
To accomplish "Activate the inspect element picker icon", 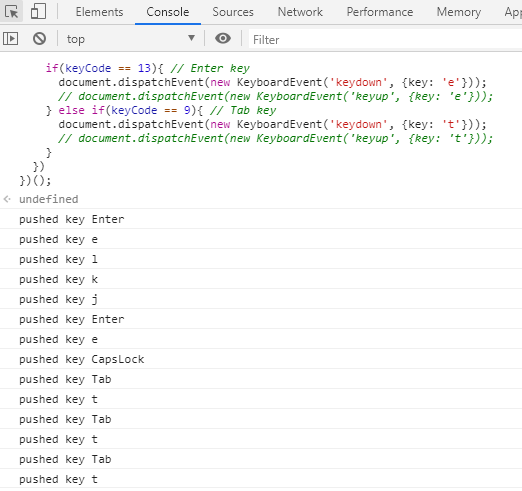I will 11,12.
